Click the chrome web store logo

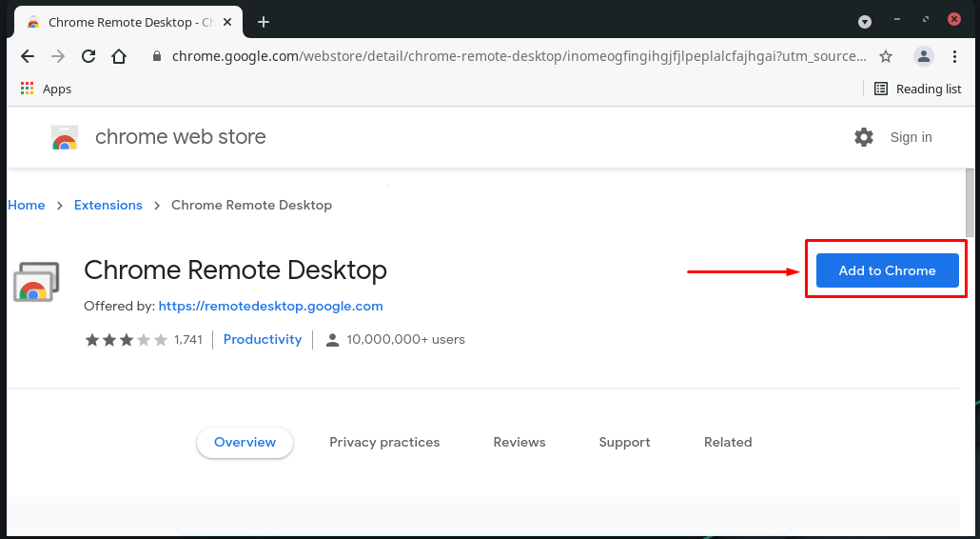pyautogui.click(x=65, y=137)
